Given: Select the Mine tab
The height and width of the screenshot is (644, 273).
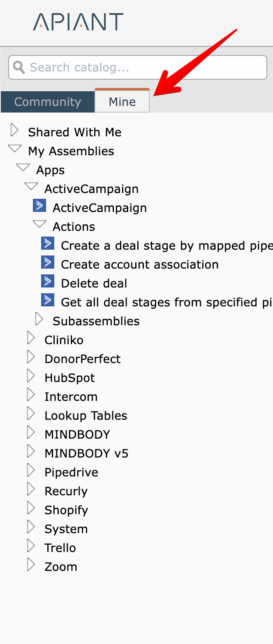Looking at the screenshot, I should coord(122,102).
